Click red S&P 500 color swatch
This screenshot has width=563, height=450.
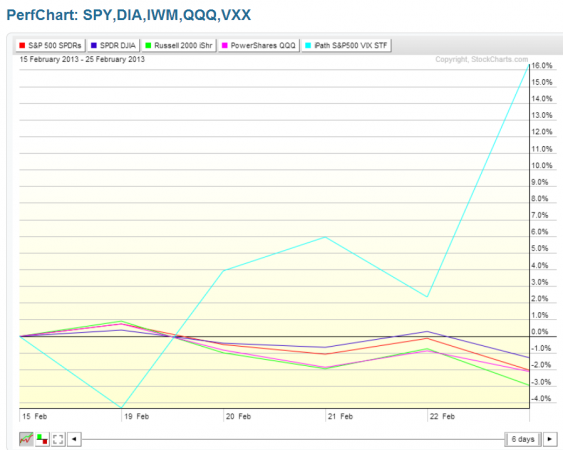pyautogui.click(x=22, y=46)
